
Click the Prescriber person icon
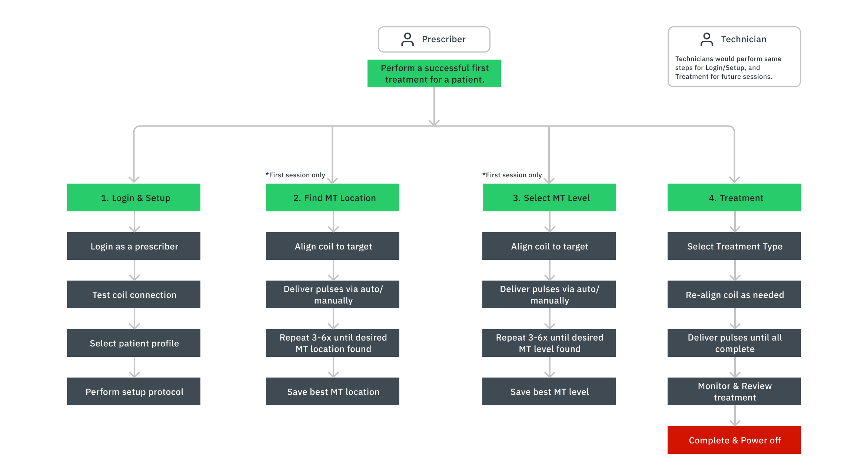coord(407,39)
